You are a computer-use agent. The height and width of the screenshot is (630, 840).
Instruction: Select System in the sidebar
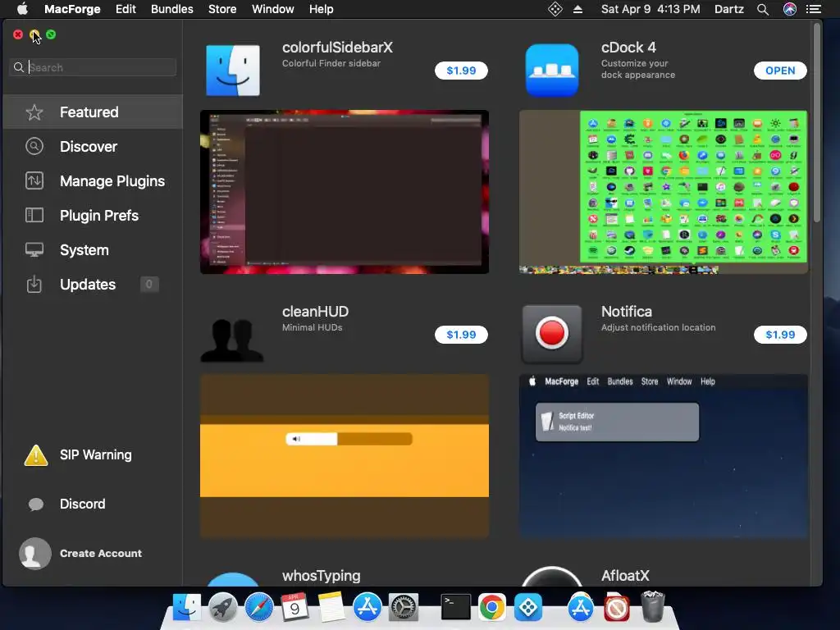93,249
